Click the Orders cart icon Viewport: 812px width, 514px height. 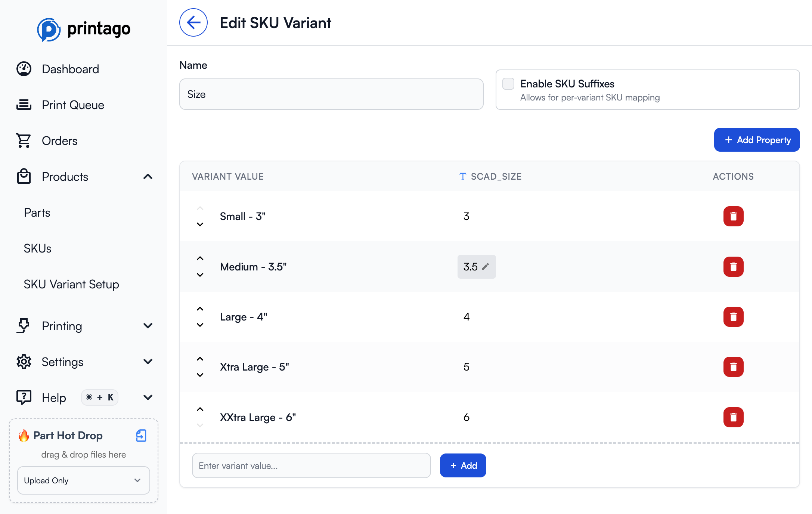[x=24, y=140]
